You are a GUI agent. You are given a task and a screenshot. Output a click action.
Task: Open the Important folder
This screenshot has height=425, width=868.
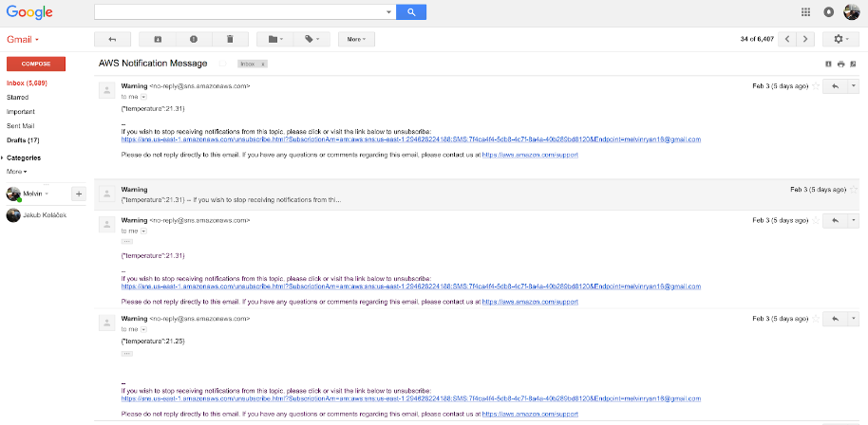(21, 112)
